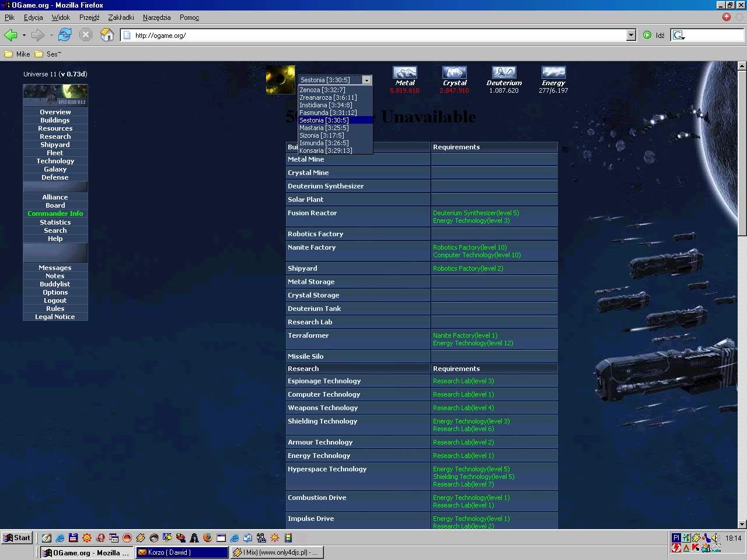Click the weather sun-cloud tray icon
747x560 pixels.
click(x=706, y=548)
